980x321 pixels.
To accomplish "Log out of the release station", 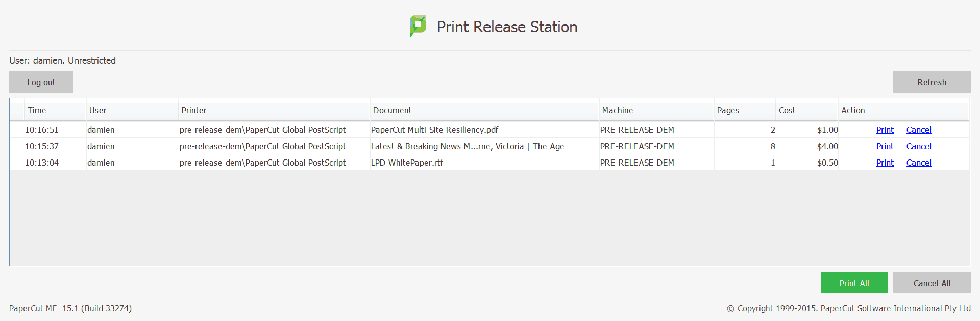I will (41, 82).
